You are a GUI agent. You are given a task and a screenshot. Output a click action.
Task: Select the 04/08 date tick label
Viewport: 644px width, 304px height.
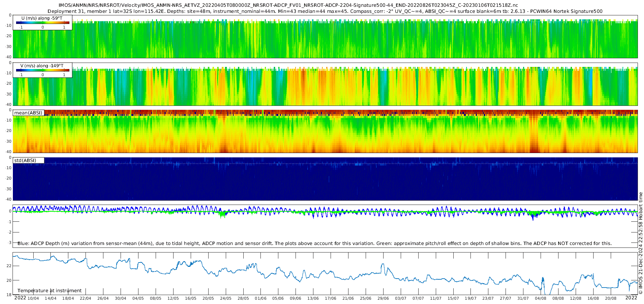pos(540,298)
